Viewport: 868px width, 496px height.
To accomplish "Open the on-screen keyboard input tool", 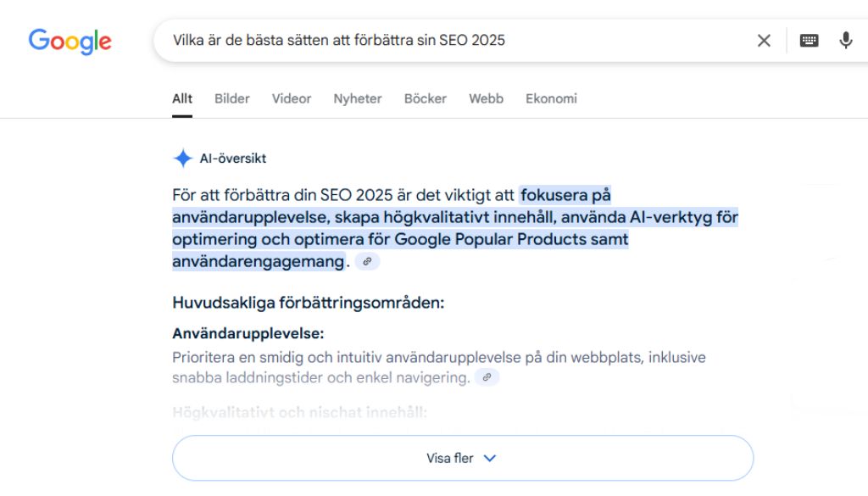I will click(809, 41).
